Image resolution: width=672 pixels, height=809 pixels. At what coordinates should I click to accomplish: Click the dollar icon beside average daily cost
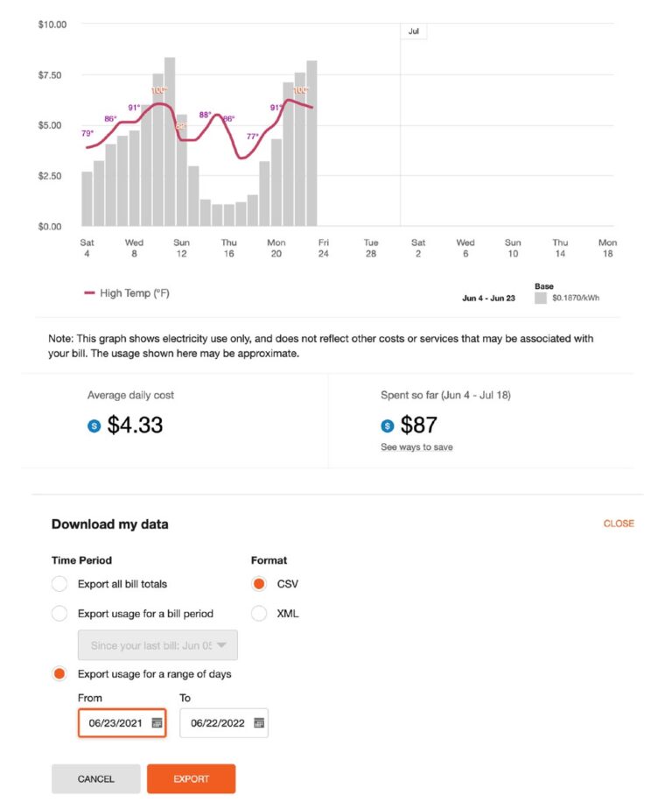[x=94, y=426]
